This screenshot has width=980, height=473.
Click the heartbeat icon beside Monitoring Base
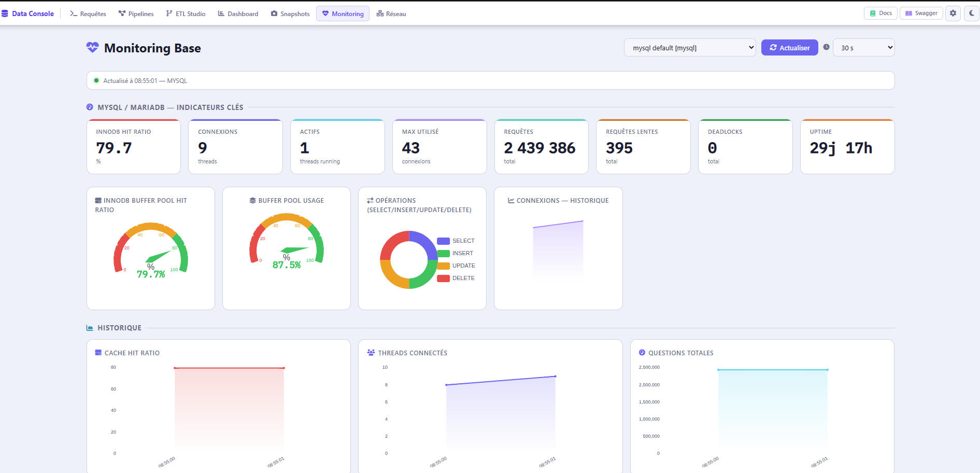tap(92, 48)
